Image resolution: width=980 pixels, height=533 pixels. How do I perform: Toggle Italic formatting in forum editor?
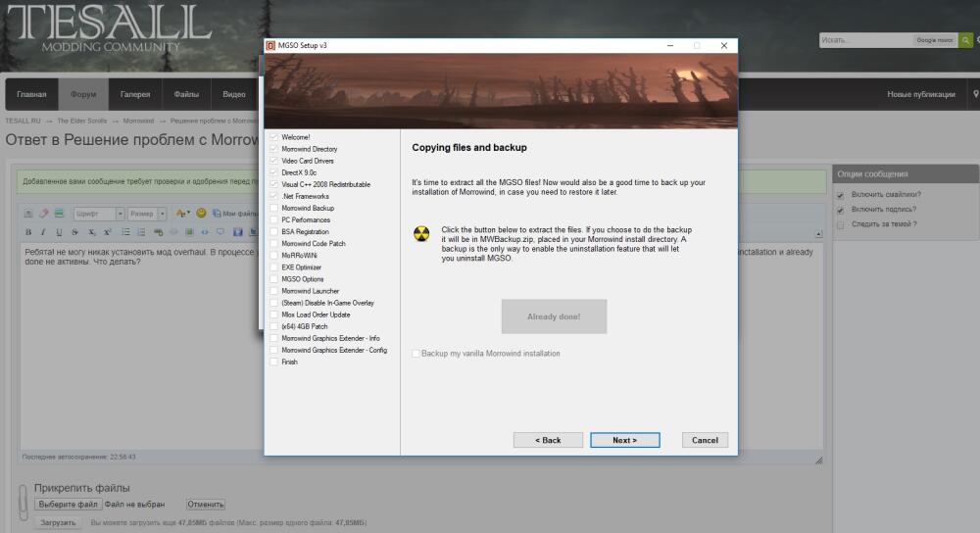tap(43, 232)
